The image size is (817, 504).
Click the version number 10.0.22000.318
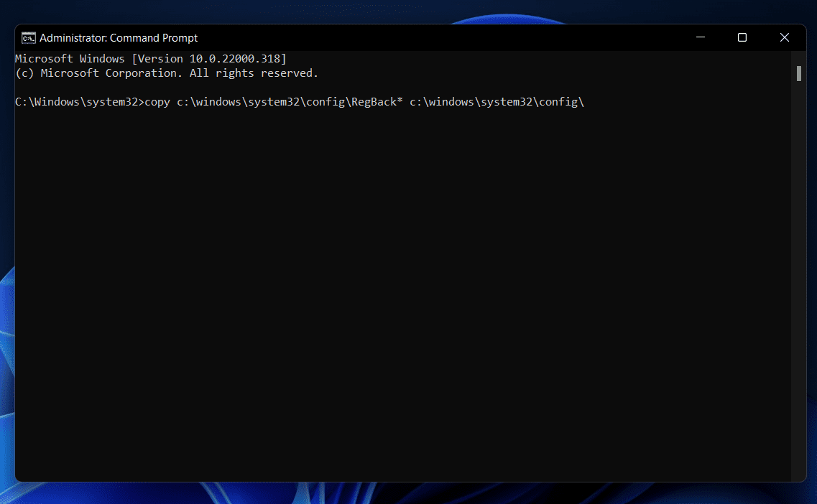tap(239, 58)
